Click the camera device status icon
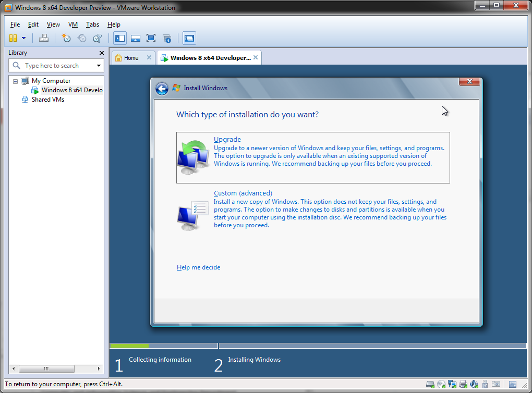The width and height of the screenshot is (532, 393). (496, 384)
